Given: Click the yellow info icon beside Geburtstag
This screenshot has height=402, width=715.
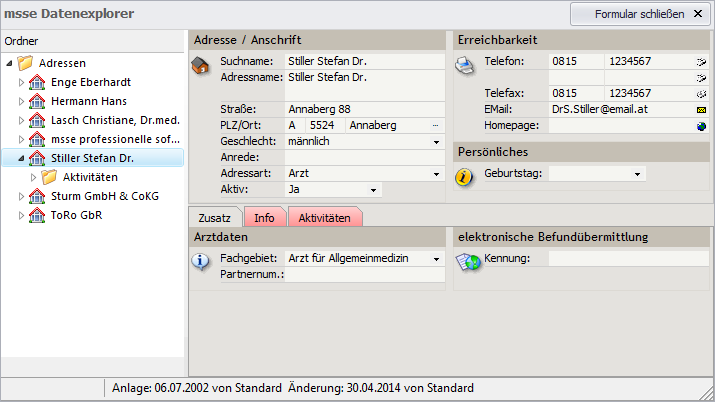Looking at the screenshot, I should point(464,177).
